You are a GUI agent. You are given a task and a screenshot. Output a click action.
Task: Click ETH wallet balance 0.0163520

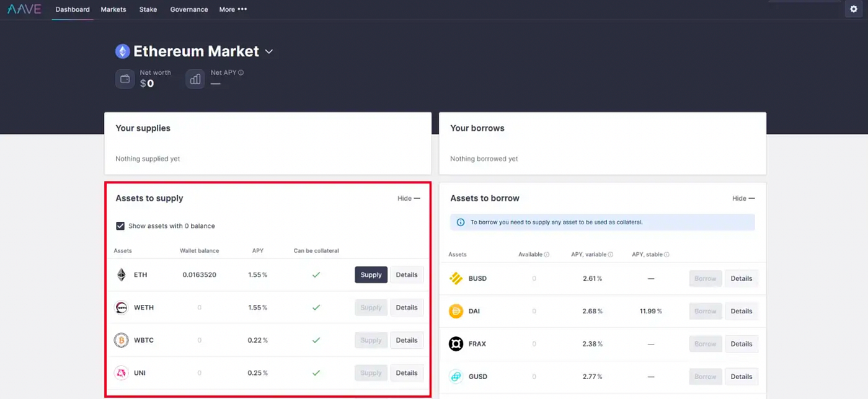point(200,274)
